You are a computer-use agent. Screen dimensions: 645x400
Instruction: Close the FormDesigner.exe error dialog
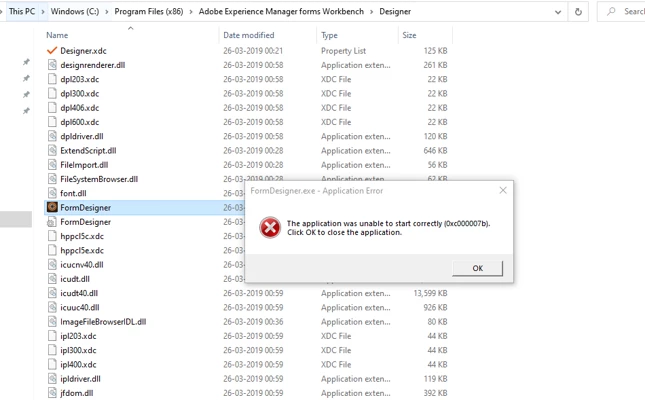tap(503, 190)
